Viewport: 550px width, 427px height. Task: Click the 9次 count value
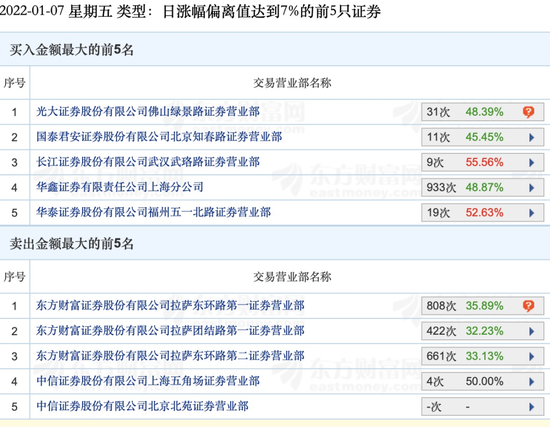[435, 162]
